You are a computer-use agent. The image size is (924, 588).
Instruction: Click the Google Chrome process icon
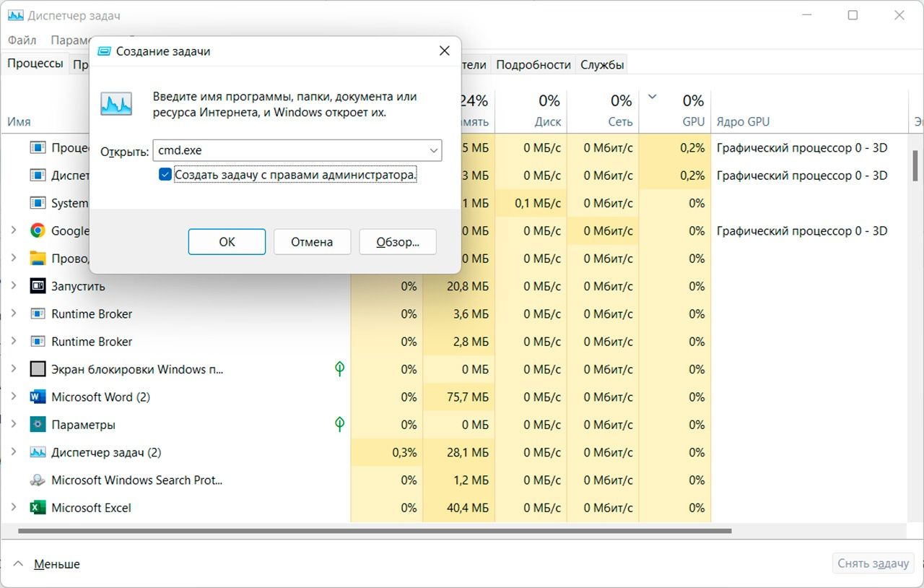[x=38, y=230]
